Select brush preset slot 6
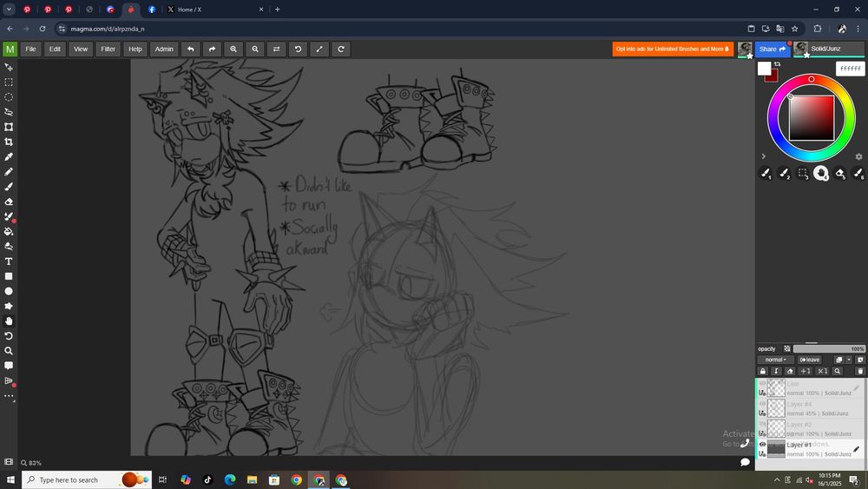Viewport: 868px width, 489px height. 858,174
